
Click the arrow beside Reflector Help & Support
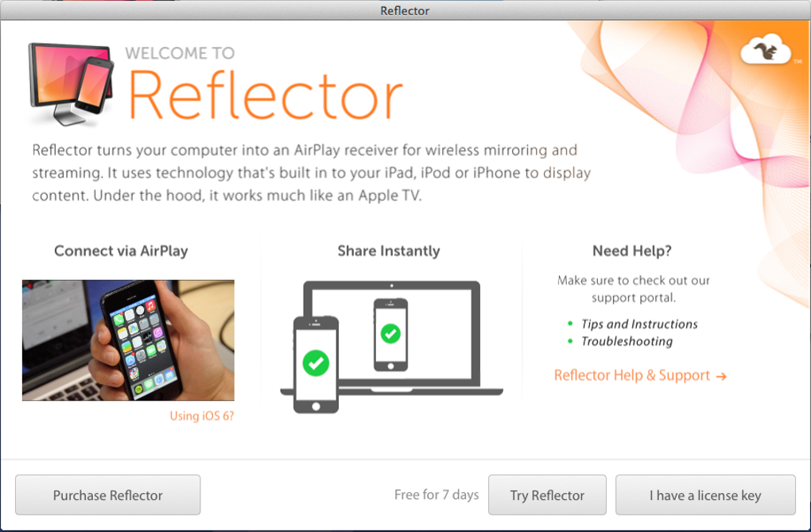721,376
